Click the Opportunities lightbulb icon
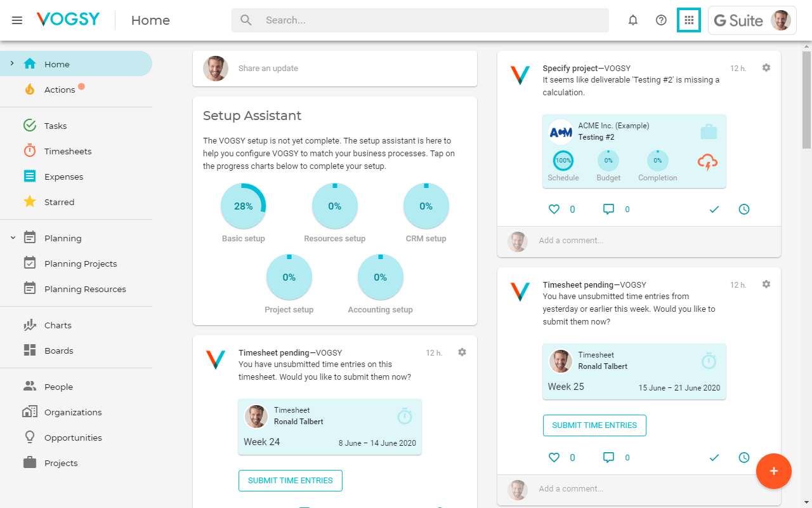The image size is (812, 508). click(x=30, y=438)
